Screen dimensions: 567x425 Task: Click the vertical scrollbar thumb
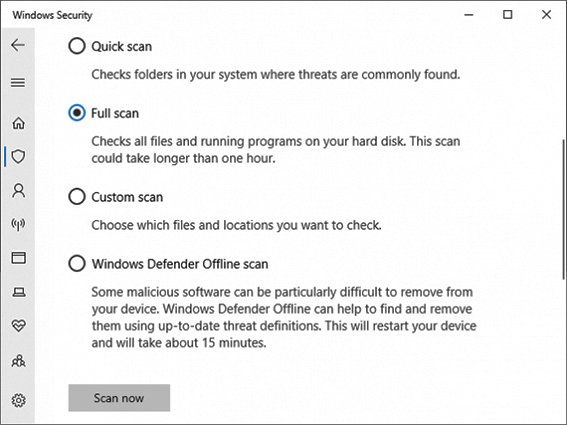click(x=563, y=210)
